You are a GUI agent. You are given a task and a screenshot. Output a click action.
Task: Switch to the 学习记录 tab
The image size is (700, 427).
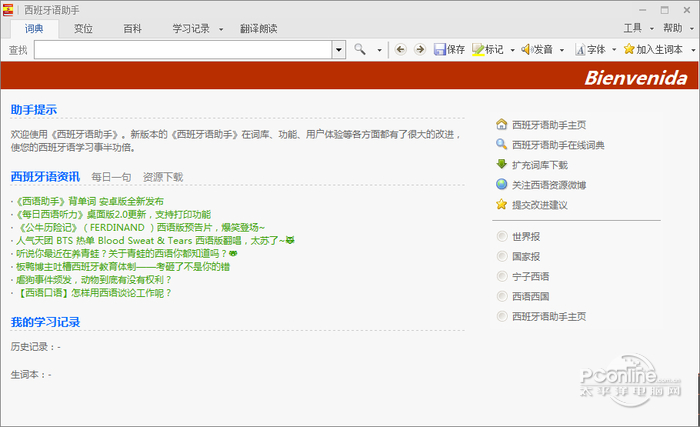tap(191, 29)
